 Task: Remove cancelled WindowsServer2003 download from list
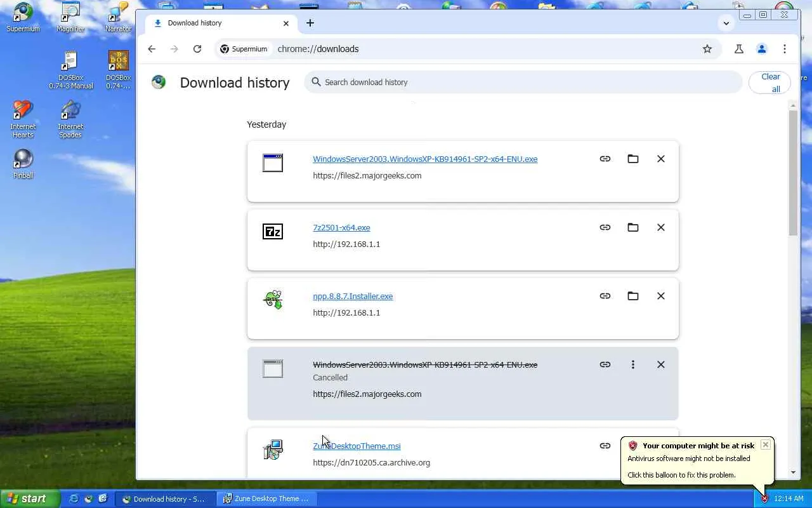661,364
